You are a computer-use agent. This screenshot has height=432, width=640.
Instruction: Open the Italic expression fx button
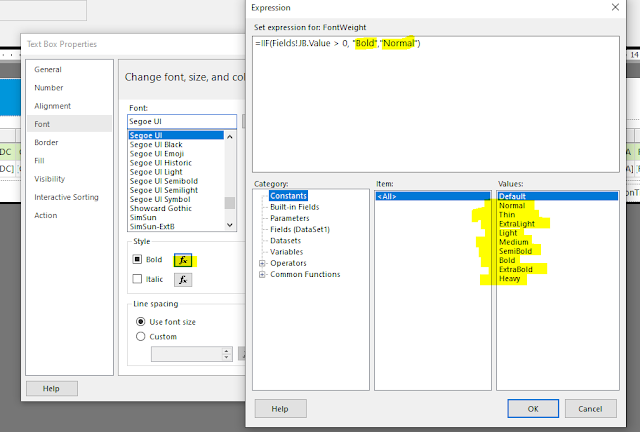183,280
